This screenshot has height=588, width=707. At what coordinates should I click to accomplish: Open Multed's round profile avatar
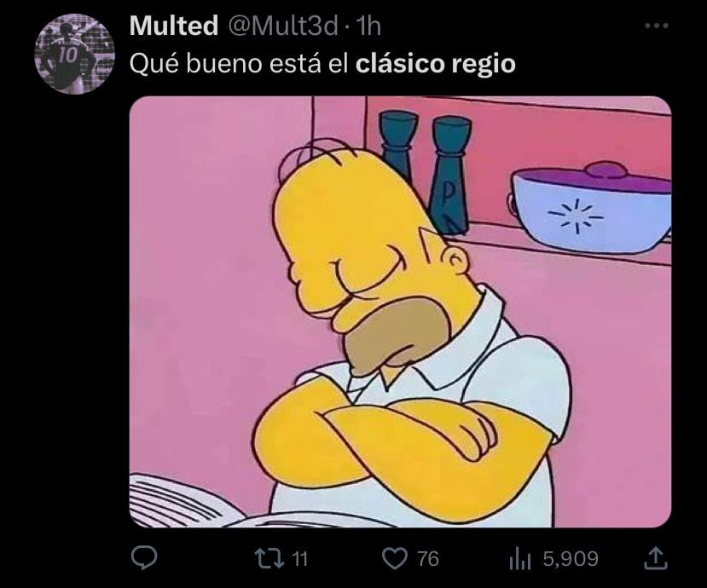[x=75, y=55]
